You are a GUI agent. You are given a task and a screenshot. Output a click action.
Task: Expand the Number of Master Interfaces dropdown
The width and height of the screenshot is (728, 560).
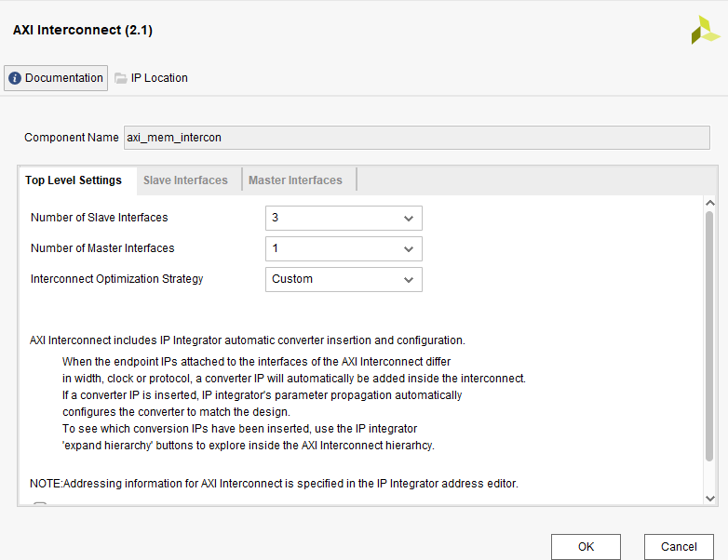pyautogui.click(x=344, y=248)
